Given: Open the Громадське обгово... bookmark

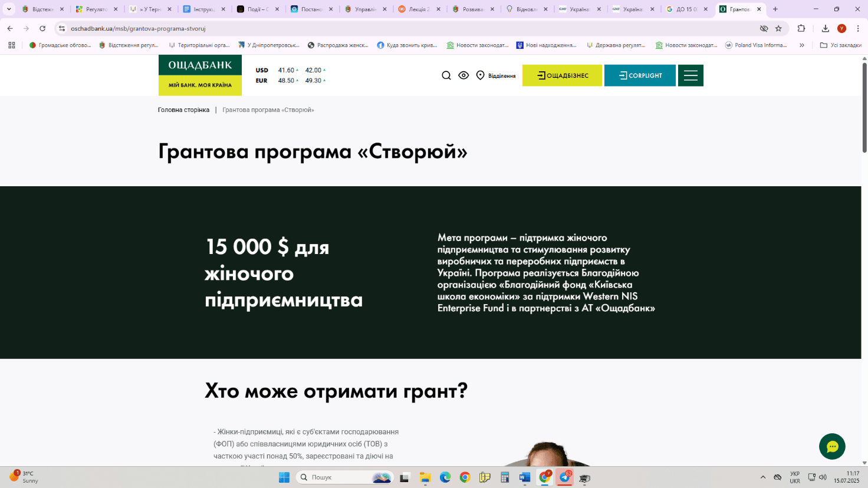Looking at the screenshot, I should pos(60,45).
